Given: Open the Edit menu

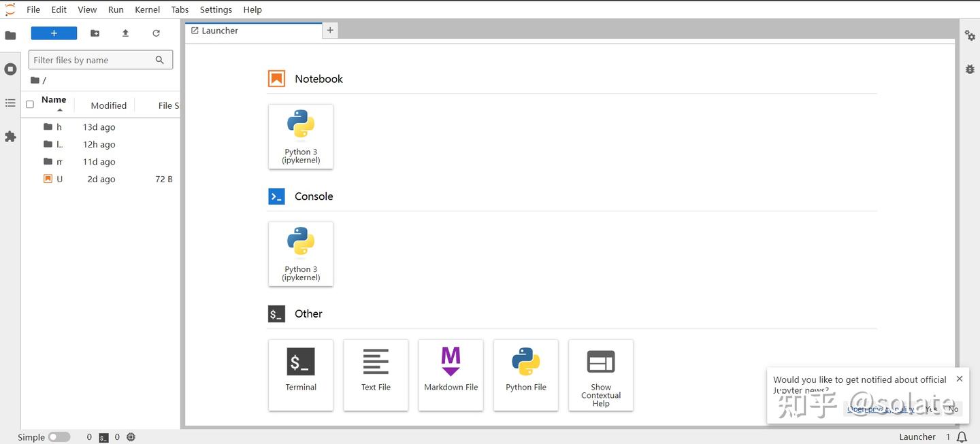Looking at the screenshot, I should tap(59, 10).
